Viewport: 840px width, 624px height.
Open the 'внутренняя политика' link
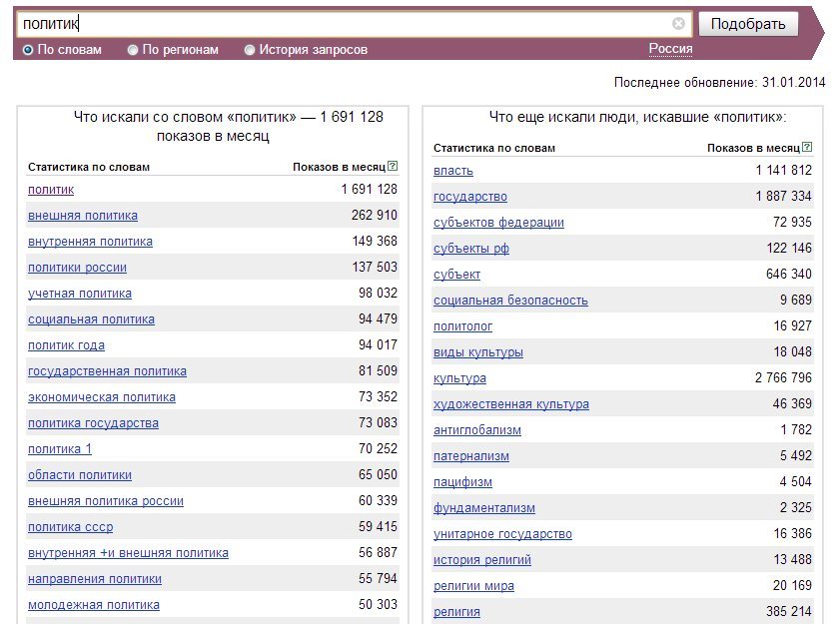point(90,242)
